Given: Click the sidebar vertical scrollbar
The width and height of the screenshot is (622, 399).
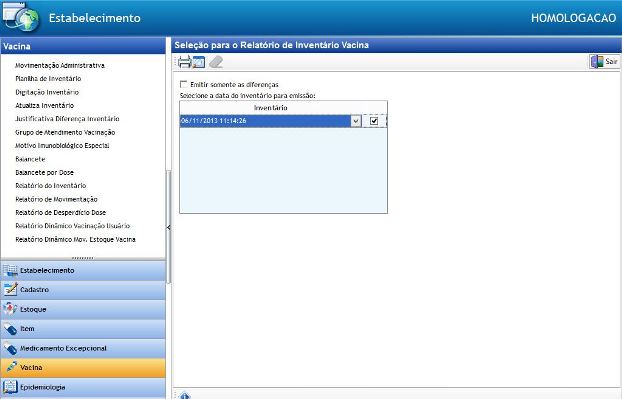Looking at the screenshot, I should pyautogui.click(x=169, y=227).
